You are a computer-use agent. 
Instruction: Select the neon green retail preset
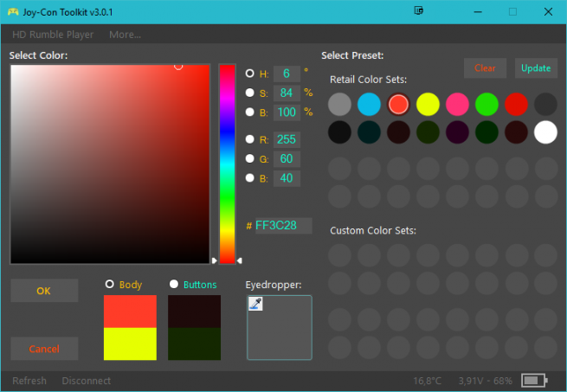tap(486, 105)
